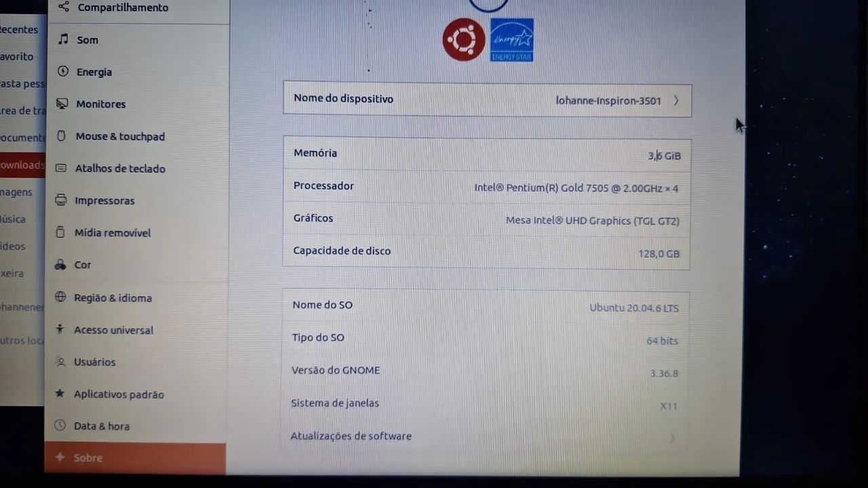Go to Impressoras settings
868x488 pixels.
138,201
